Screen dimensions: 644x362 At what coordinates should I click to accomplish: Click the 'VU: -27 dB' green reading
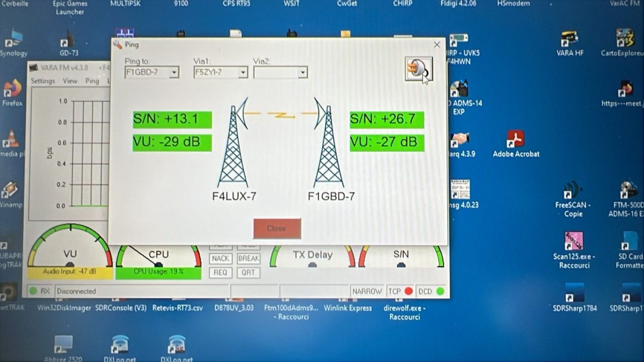click(387, 143)
